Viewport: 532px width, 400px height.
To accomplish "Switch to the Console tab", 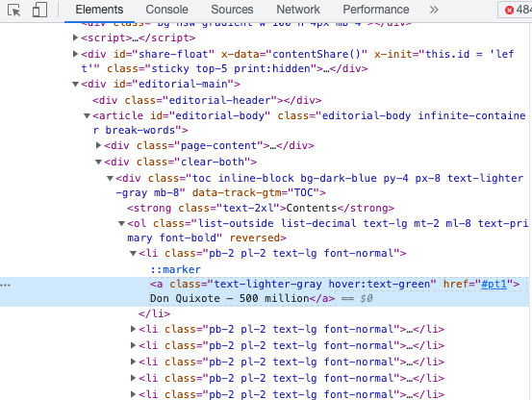I will tap(166, 10).
